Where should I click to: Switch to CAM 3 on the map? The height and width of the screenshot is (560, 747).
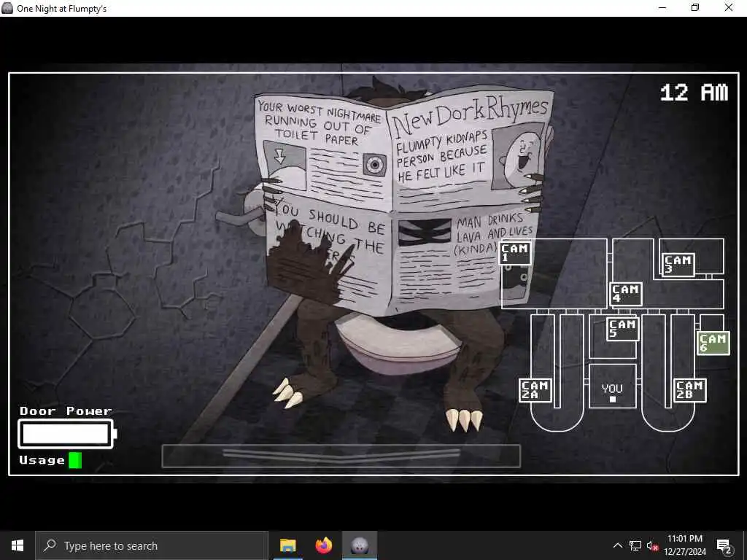pos(678,265)
